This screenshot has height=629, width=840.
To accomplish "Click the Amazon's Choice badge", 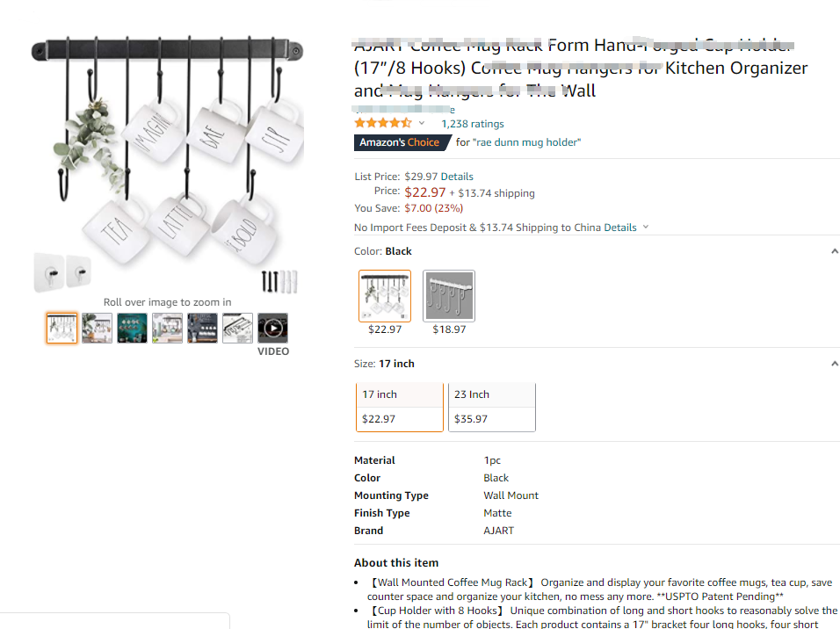I will click(399, 142).
